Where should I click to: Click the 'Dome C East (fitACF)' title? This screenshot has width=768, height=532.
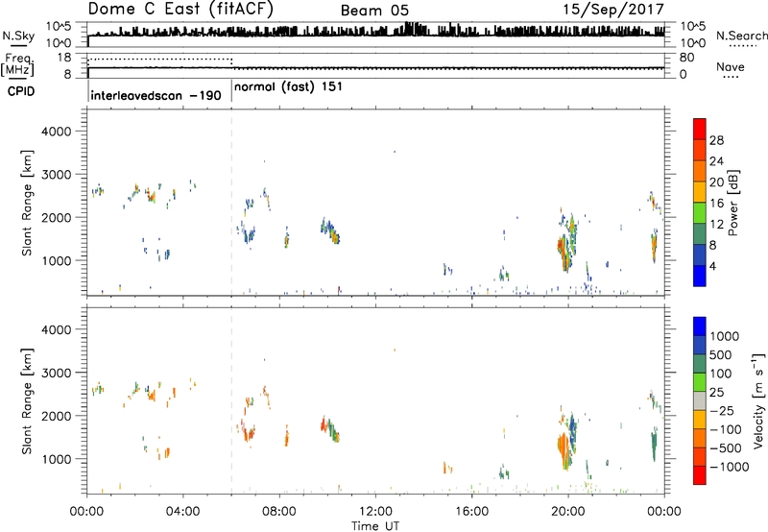tap(180, 9)
